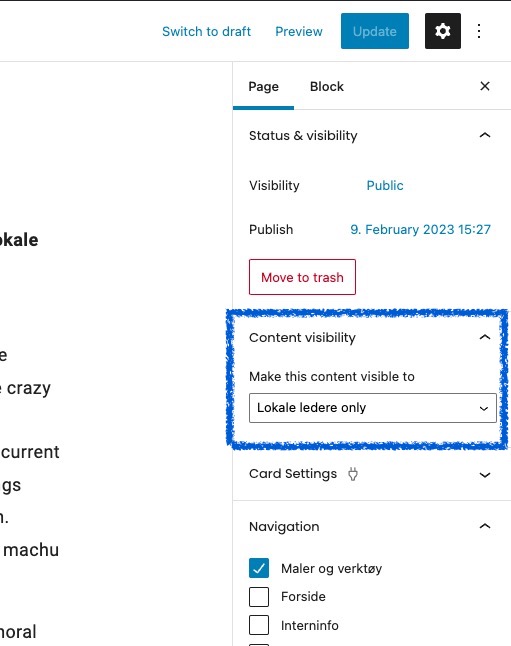The width and height of the screenshot is (511, 646).
Task: Click the Update button
Action: click(x=375, y=31)
